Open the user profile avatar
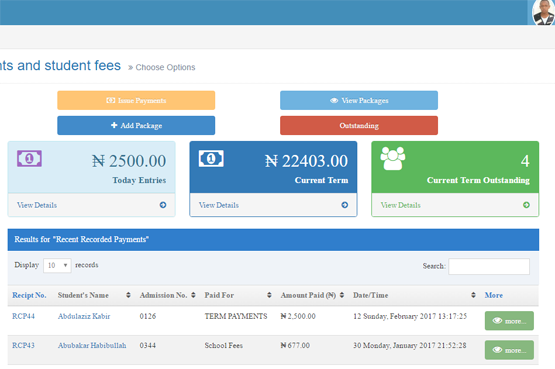Image resolution: width=555 pixels, height=369 pixels. pyautogui.click(x=544, y=12)
